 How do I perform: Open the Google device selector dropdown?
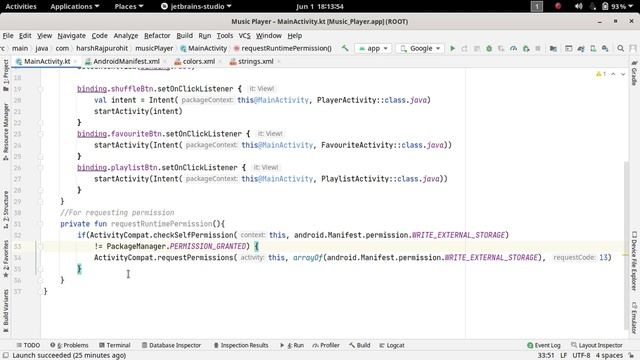point(420,48)
